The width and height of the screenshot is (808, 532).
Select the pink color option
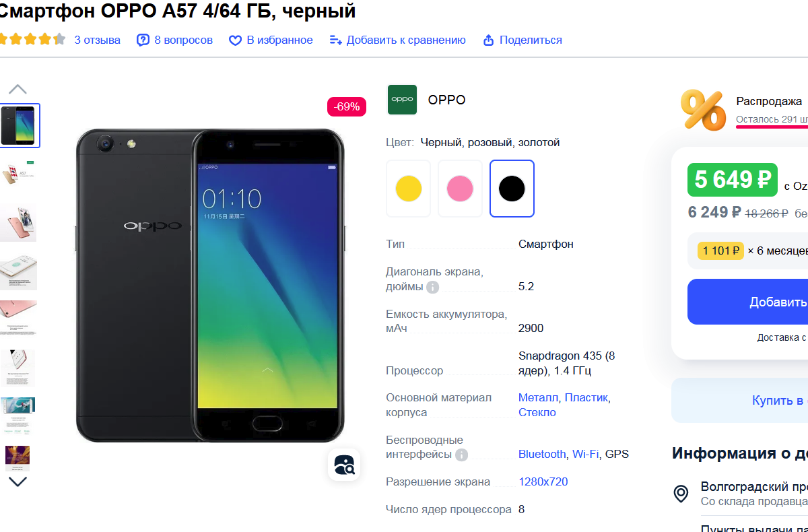(461, 189)
